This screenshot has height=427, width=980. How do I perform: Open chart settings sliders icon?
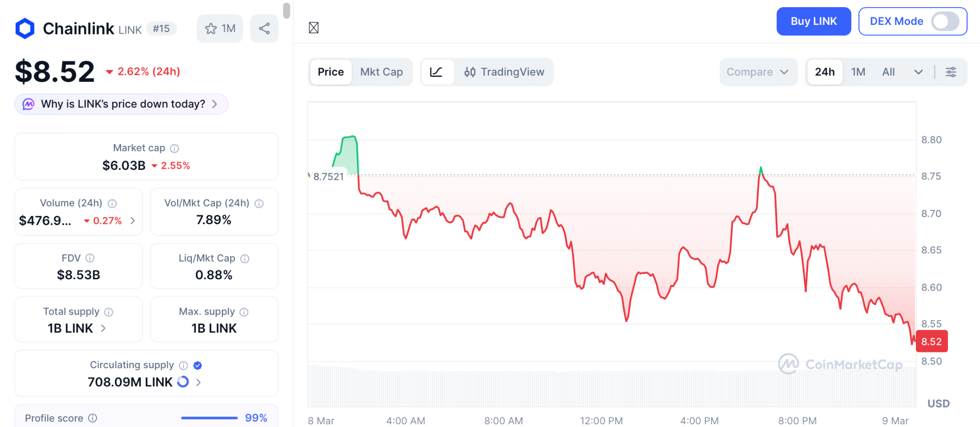(951, 72)
